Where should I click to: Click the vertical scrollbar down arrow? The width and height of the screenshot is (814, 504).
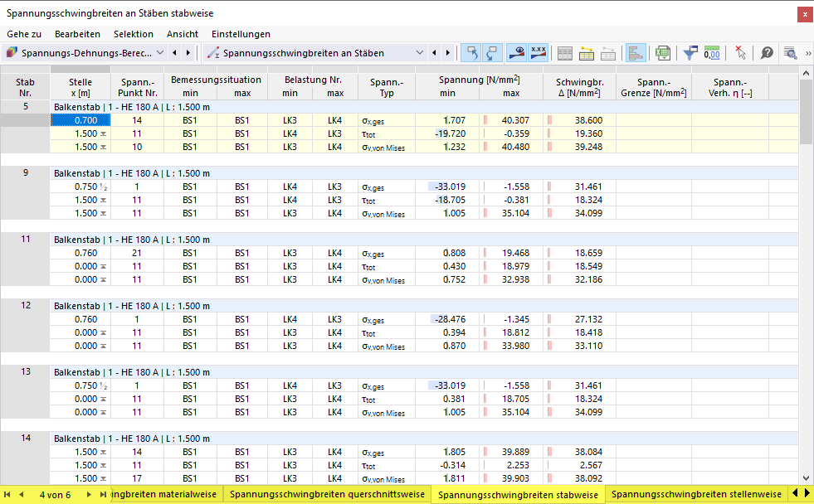[806, 478]
